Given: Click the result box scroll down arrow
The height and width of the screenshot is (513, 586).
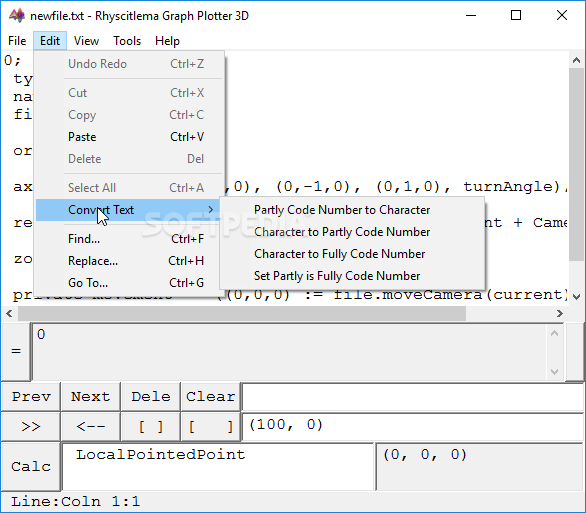Looking at the screenshot, I should click(555, 372).
